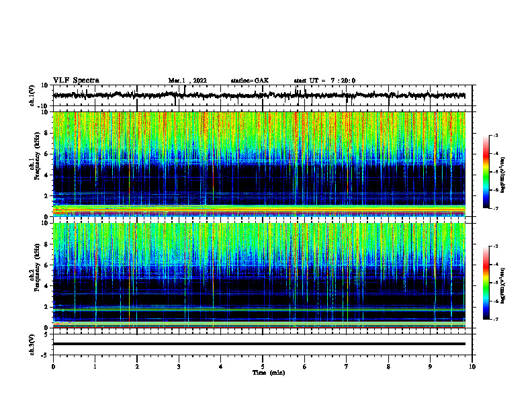This screenshot has width=532, height=411.
Task: Click the ch.1 color scale bar
Action: point(486,172)
